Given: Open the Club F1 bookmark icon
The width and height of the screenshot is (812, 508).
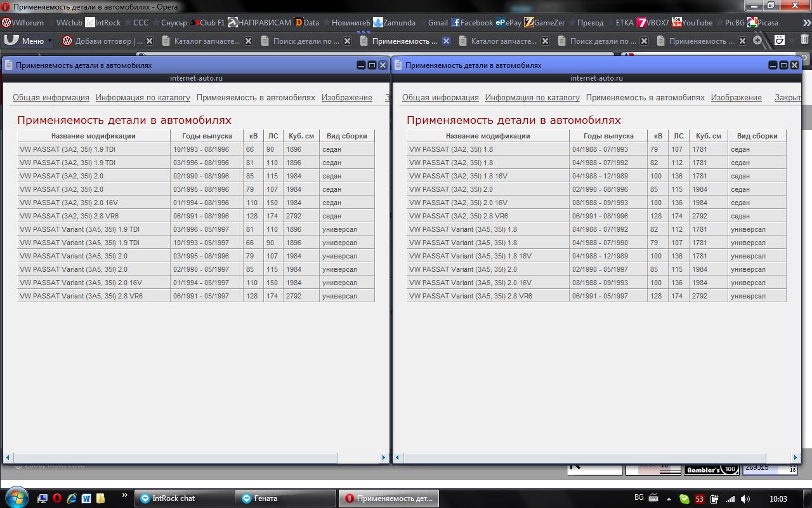Looking at the screenshot, I should click(195, 22).
